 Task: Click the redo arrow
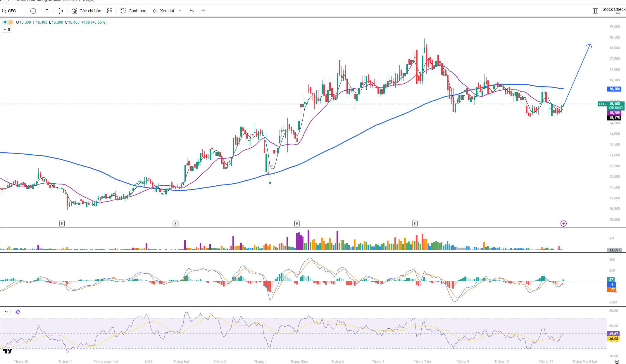203,11
